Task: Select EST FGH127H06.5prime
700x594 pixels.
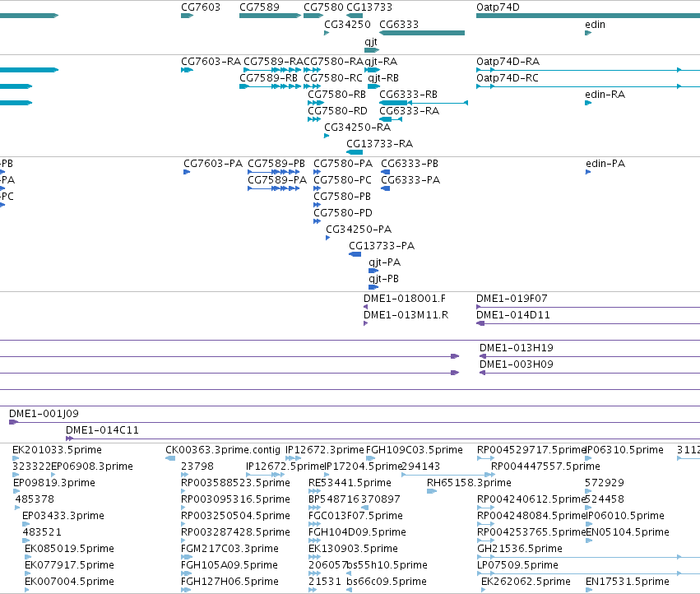Action: pyautogui.click(x=229, y=582)
